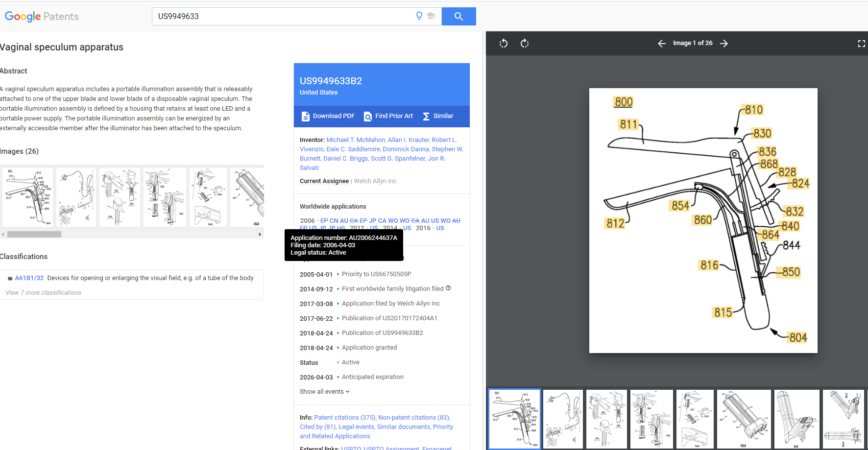
Task: Click the Google Patents logo
Action: point(42,16)
